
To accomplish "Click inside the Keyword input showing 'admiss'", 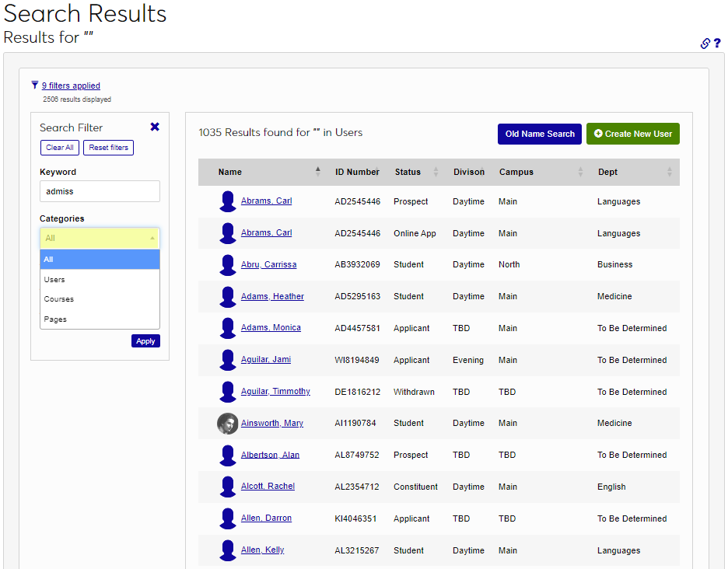I will (x=100, y=190).
